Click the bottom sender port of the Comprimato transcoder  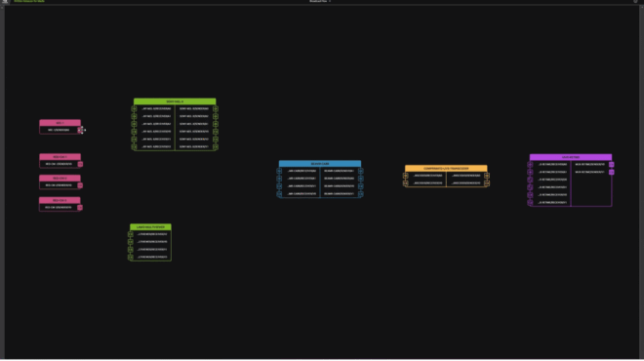pos(487,183)
